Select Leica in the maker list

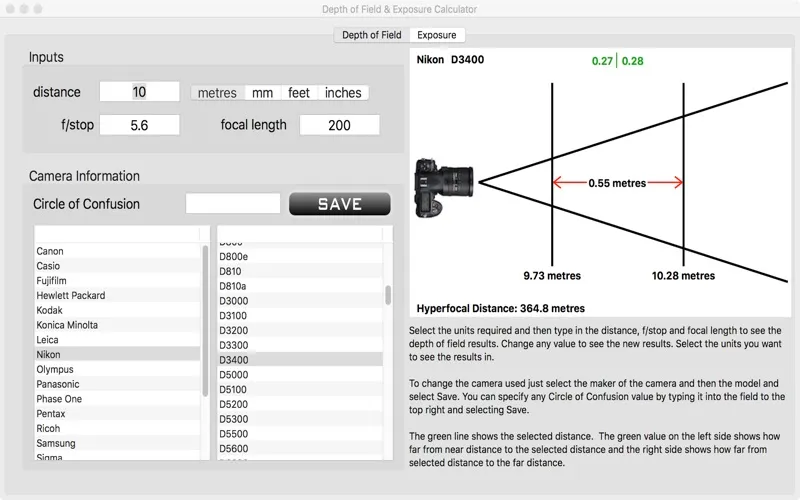[x=117, y=340]
